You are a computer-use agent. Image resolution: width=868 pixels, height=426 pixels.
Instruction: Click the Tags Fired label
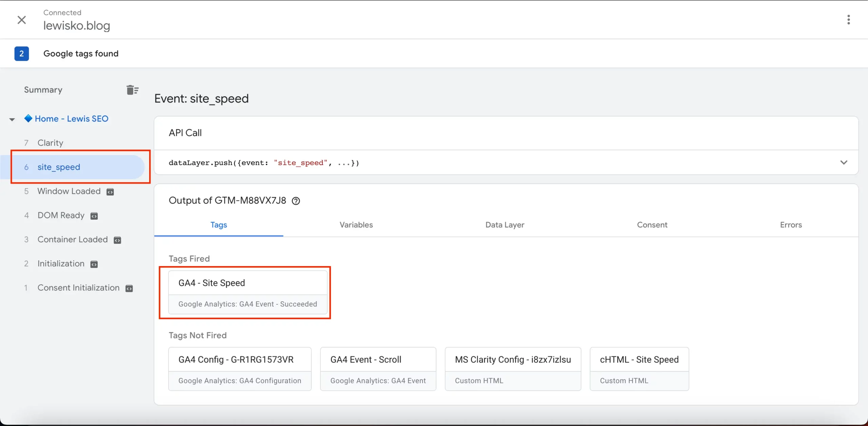coord(189,259)
